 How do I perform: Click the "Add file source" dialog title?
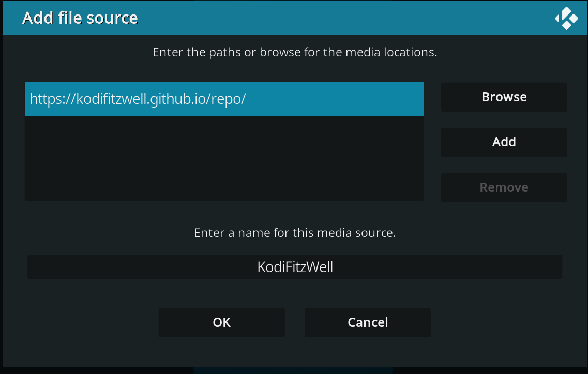click(x=80, y=18)
